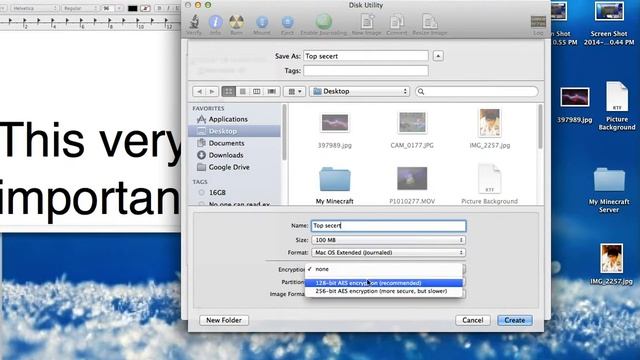
Task: Click the Enable Journaling icon
Action: click(x=324, y=22)
